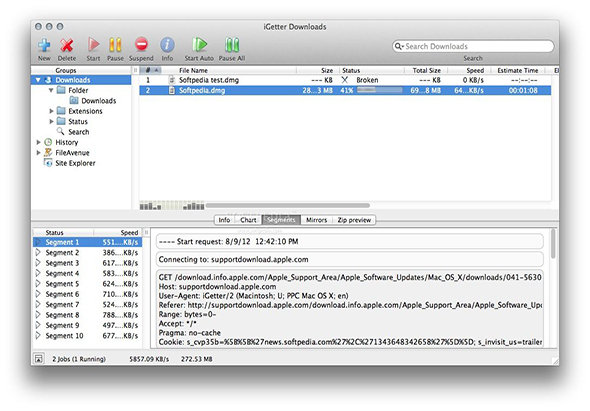Click the Site Explorer label
590x411 pixels.
pos(75,163)
